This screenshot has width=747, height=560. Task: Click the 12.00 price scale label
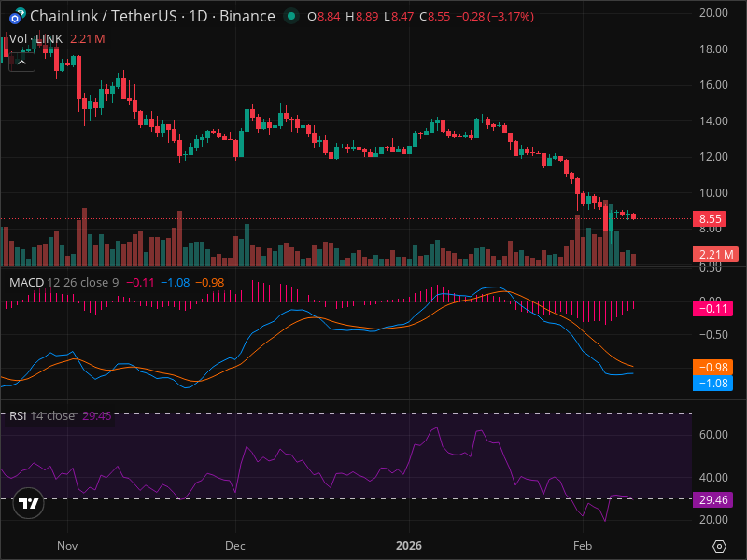713,157
